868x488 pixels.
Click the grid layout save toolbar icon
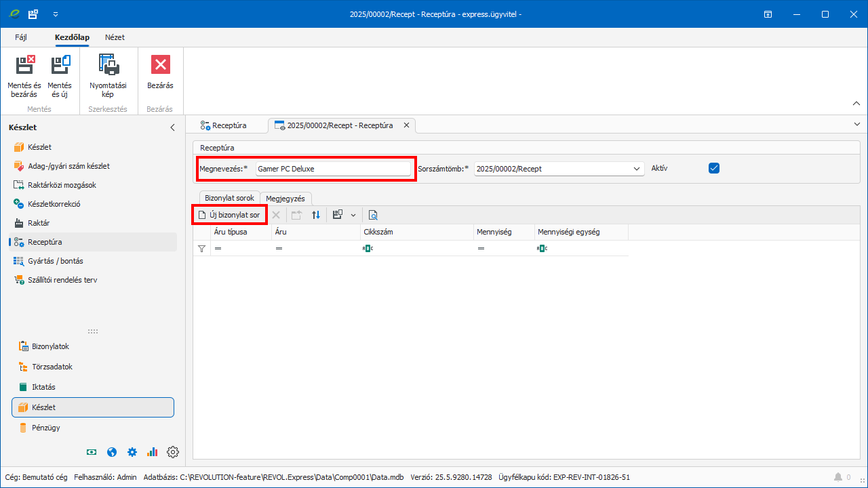point(338,215)
